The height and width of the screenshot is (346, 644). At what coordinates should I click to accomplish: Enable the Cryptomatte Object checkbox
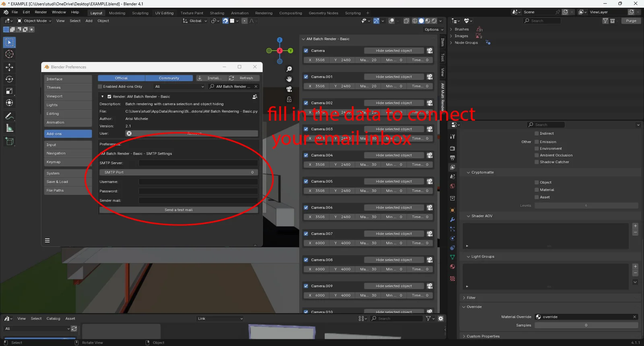[537, 183]
